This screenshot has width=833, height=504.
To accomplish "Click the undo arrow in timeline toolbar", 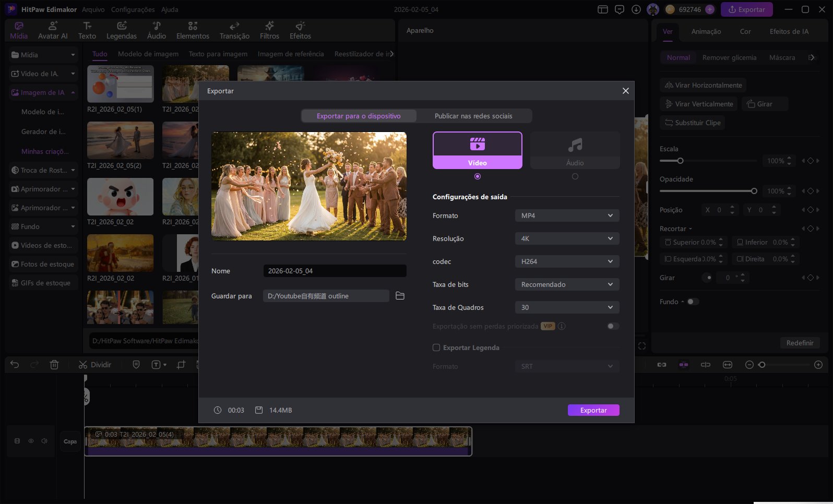I will coord(15,365).
